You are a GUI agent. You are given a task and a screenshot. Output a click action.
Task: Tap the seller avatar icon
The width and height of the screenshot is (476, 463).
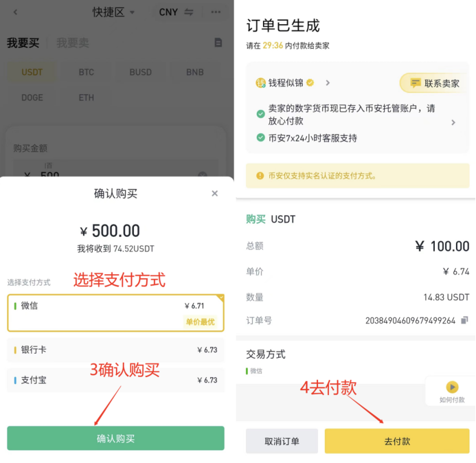pyautogui.click(x=260, y=82)
